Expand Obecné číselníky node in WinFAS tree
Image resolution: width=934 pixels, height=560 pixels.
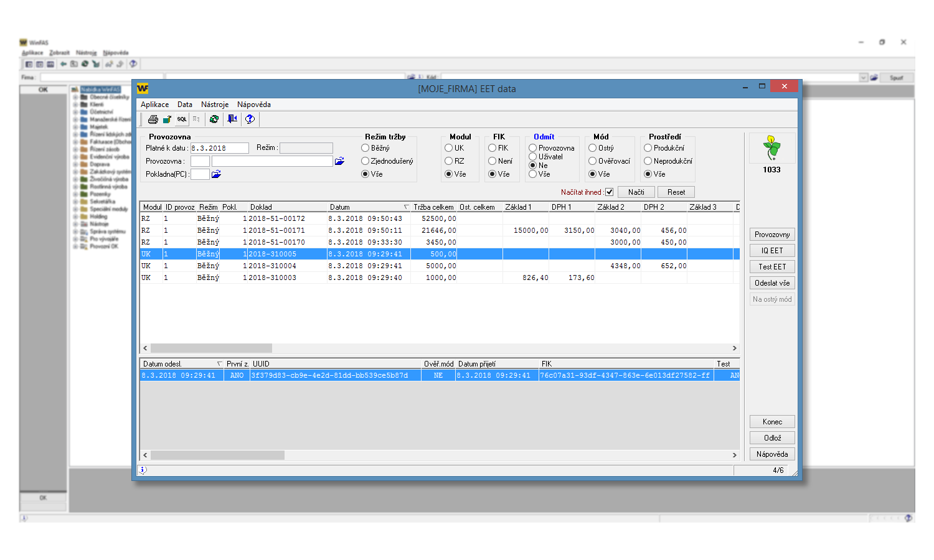point(75,97)
